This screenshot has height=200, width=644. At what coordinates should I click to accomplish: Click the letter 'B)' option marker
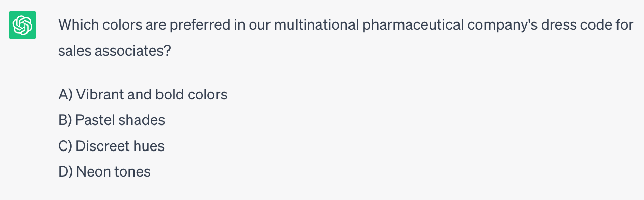pos(66,120)
